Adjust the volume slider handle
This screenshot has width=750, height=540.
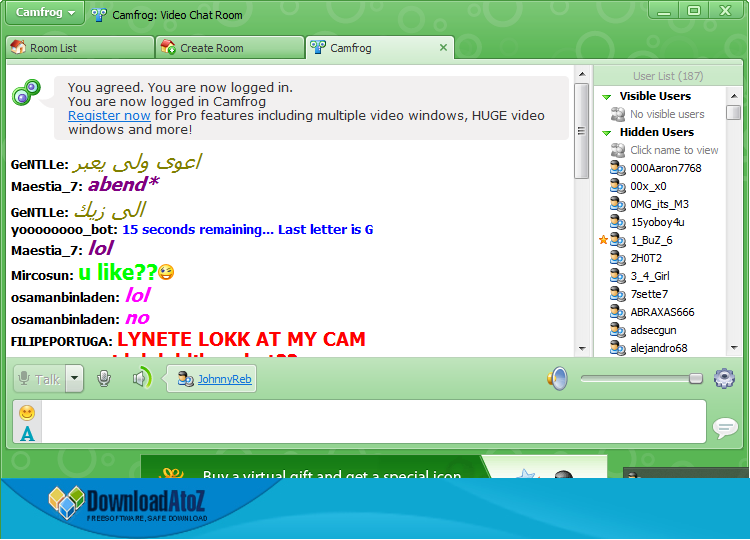coord(695,379)
